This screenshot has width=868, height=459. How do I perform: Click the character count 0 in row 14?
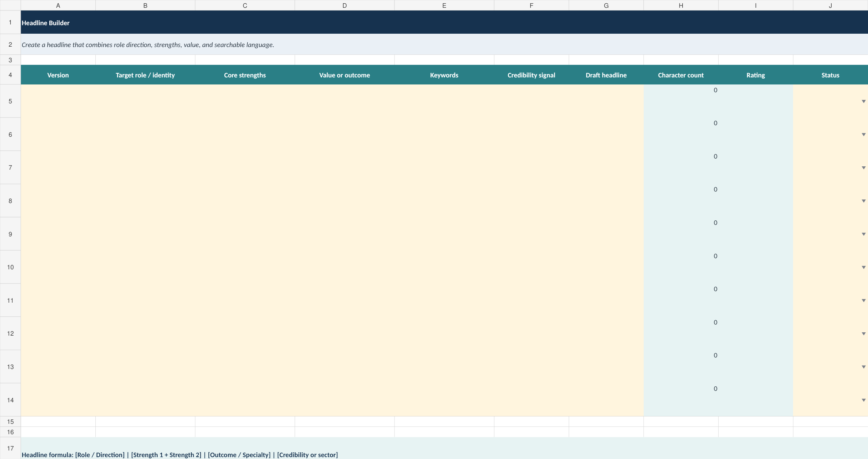coord(716,389)
